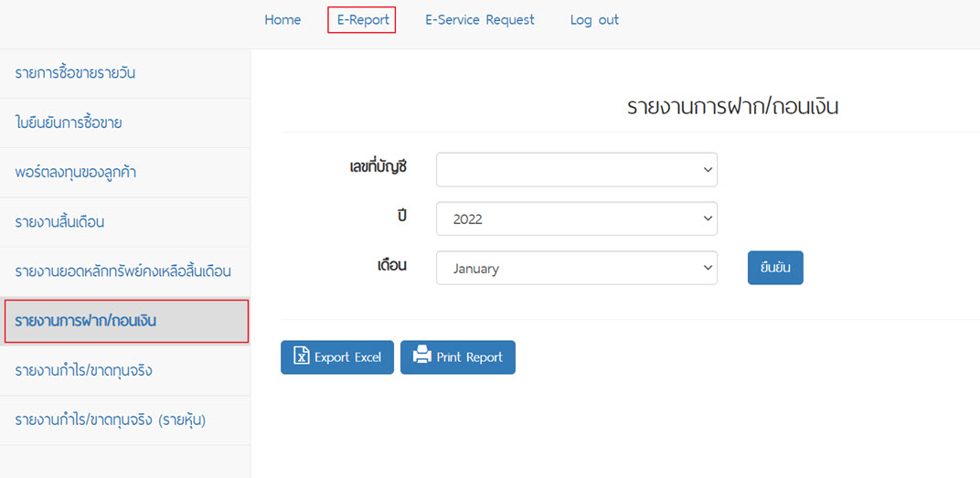Open รายงานกำไร/ขาดทุนจริง sidebar item
This screenshot has height=478, width=980.
tap(125, 370)
